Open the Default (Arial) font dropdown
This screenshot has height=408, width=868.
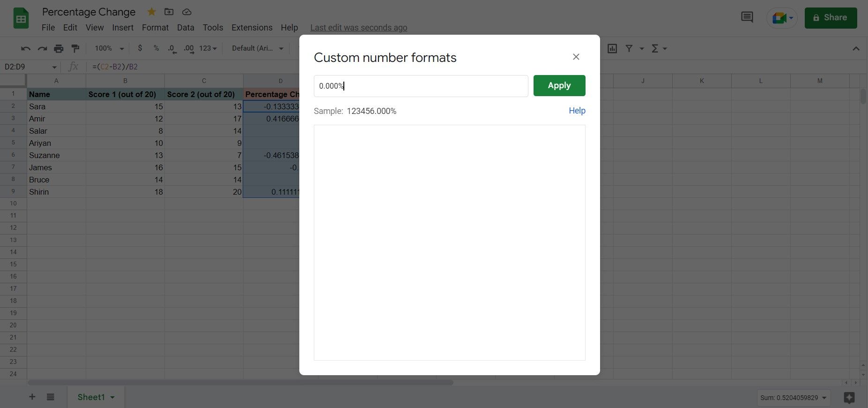pyautogui.click(x=258, y=48)
